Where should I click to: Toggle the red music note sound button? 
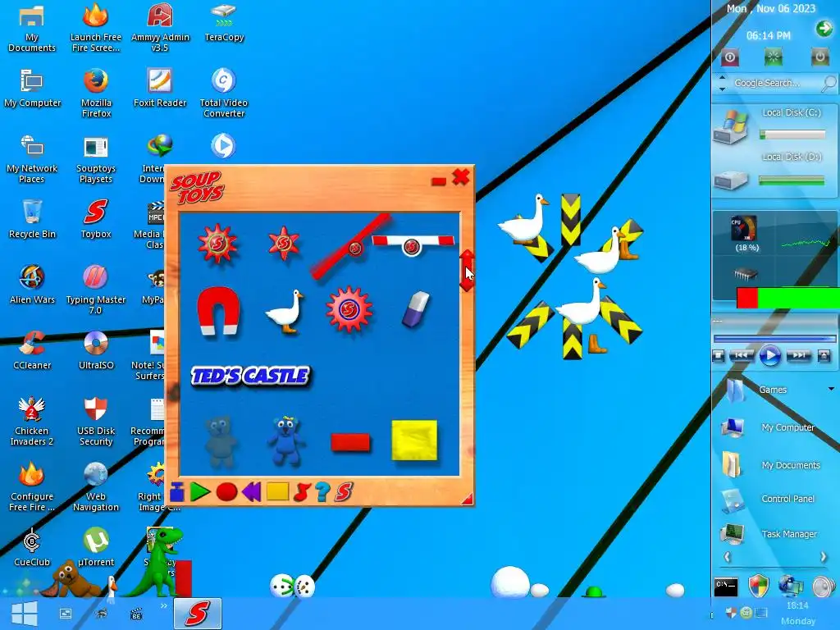pos(302,492)
